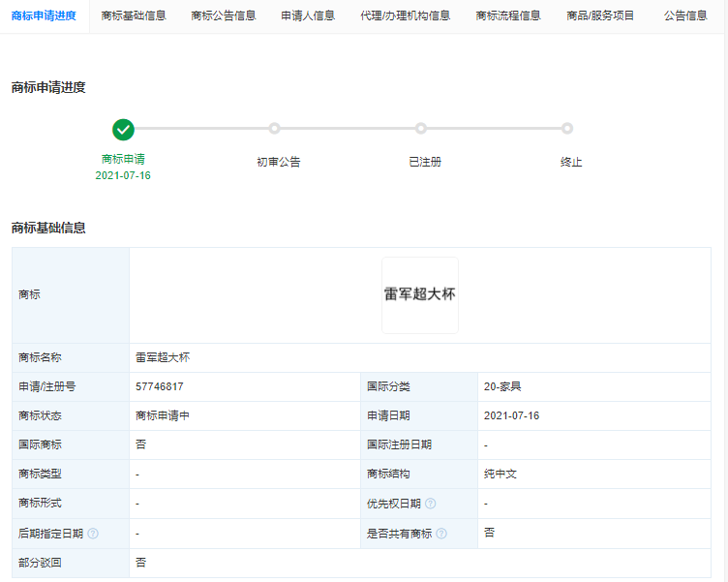The width and height of the screenshot is (728, 582).
Task: Click the green checkmark at 商标申请 step
Action: [123, 129]
